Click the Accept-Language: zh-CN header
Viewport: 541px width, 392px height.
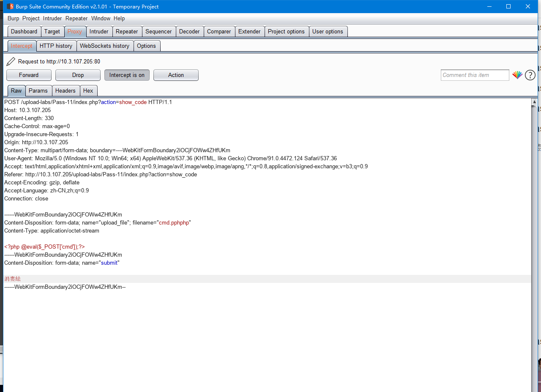click(x=46, y=191)
